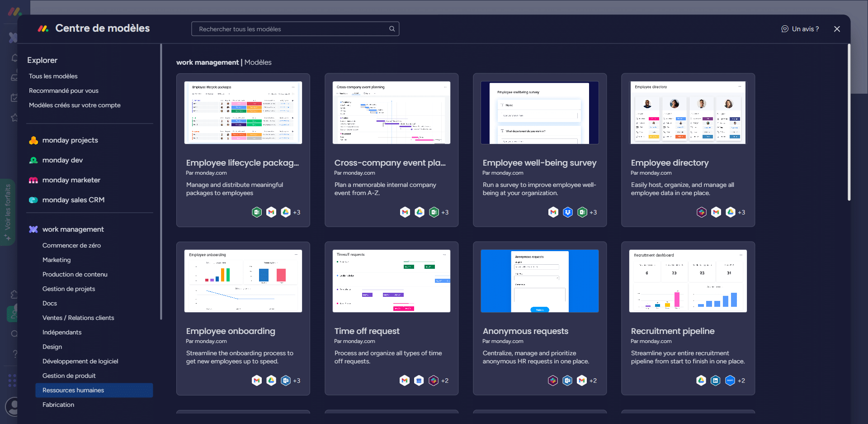The image size is (868, 424).
Task: Open Gestion de produit subcategory
Action: 69,376
